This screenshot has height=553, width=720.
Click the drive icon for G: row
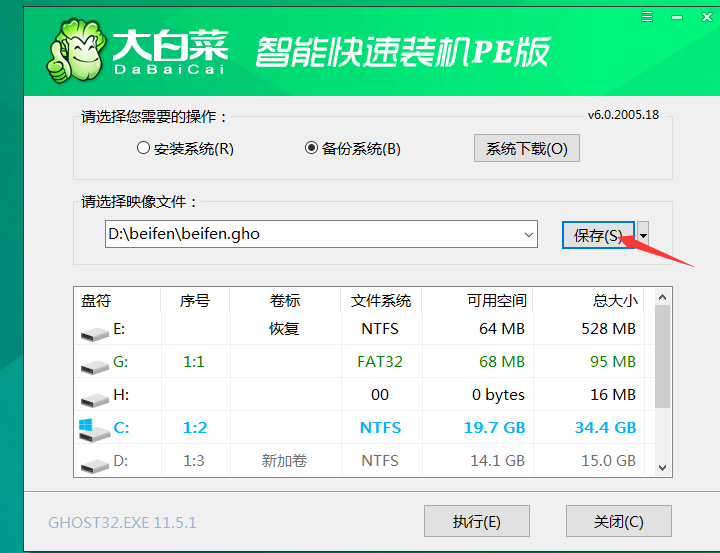(95, 367)
